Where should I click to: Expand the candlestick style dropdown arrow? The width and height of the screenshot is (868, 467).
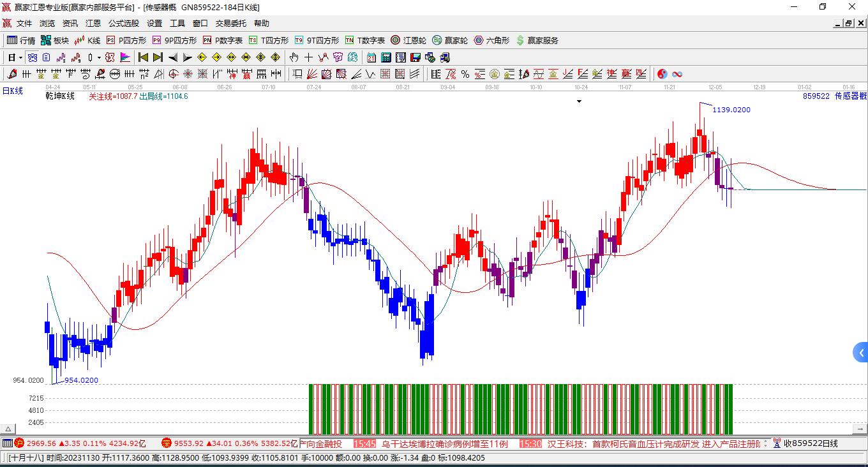point(99,57)
